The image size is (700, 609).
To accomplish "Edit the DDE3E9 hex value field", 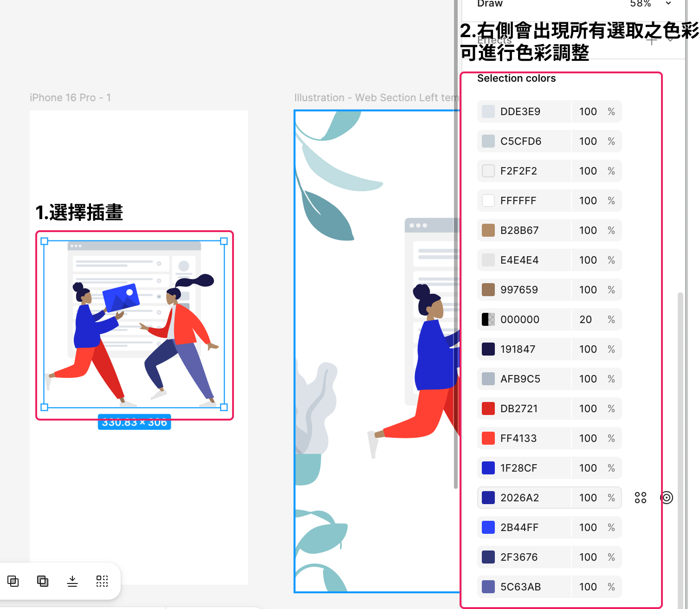I will [x=520, y=111].
